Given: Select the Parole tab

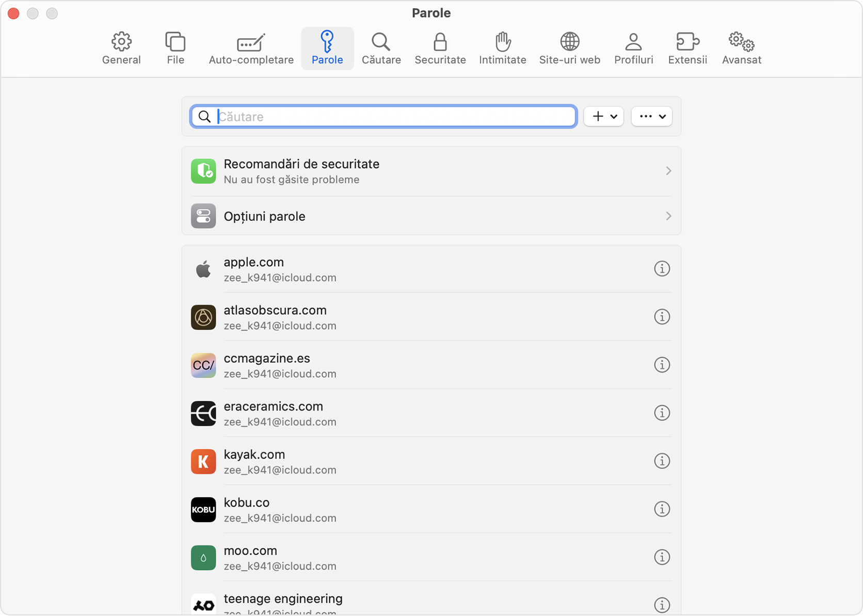Looking at the screenshot, I should (x=327, y=48).
